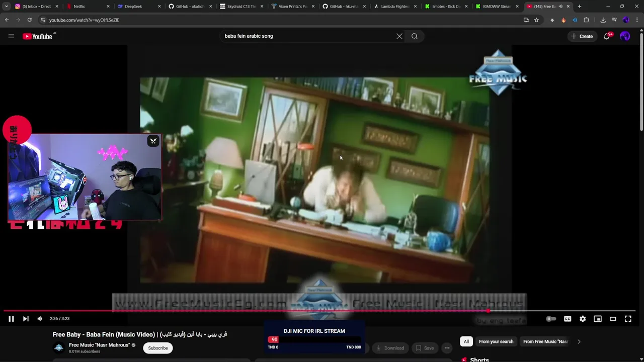Show more filter chips with arrow

(x=579, y=341)
